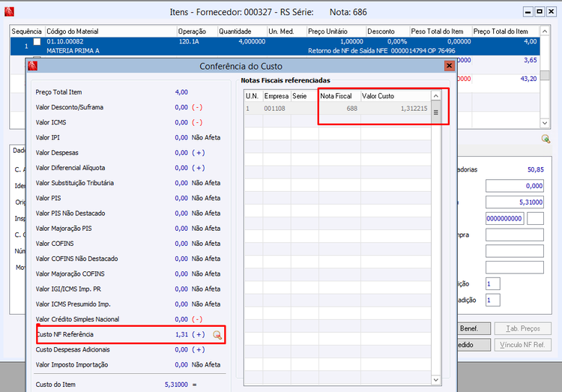The image size is (562, 392).
Task: Click the search magnifier icon below items grid
Action: (546, 139)
